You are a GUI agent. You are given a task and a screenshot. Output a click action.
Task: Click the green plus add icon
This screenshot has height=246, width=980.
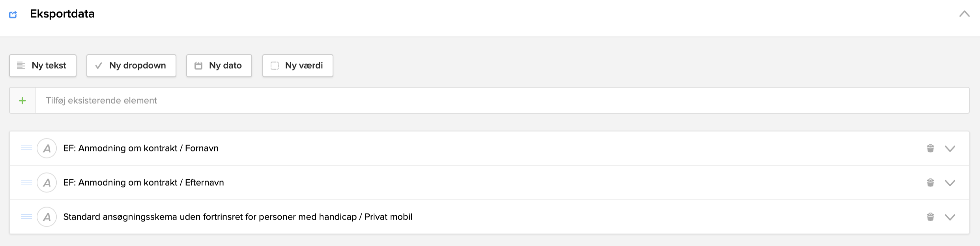[22, 101]
